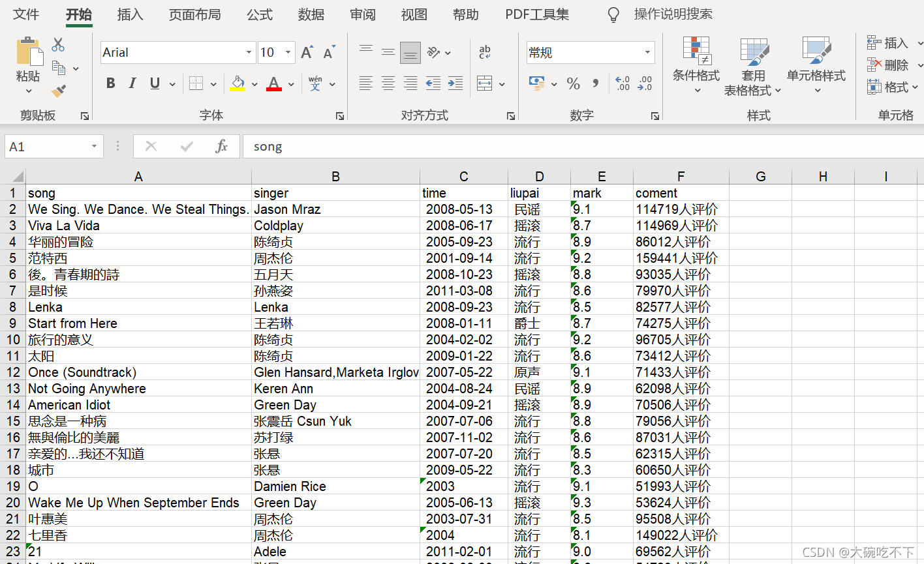Viewport: 924px width, 564px height.
Task: Select the Format Painter brush
Action: pos(59,91)
